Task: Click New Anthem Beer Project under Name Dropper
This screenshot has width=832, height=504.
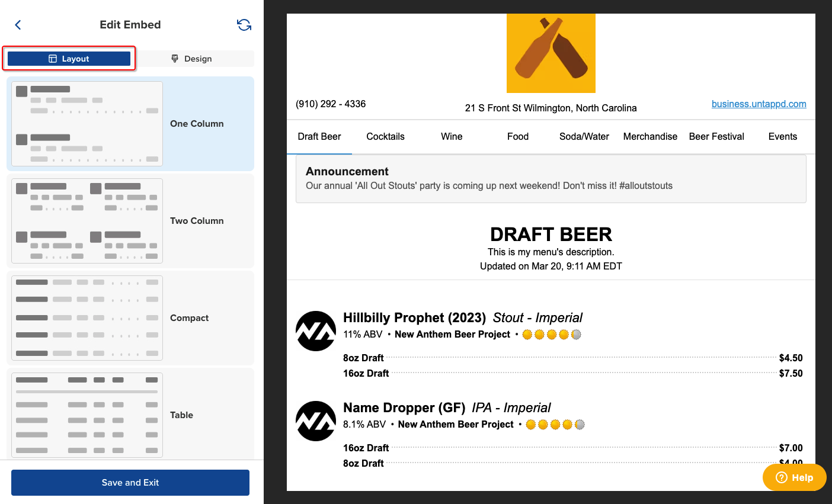Action: [x=456, y=425]
